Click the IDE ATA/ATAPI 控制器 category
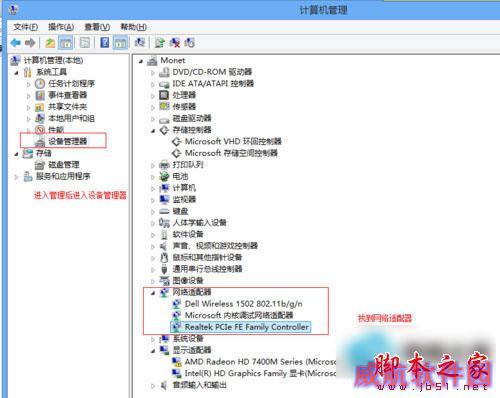Screen dimensions: 500x398 213,83
